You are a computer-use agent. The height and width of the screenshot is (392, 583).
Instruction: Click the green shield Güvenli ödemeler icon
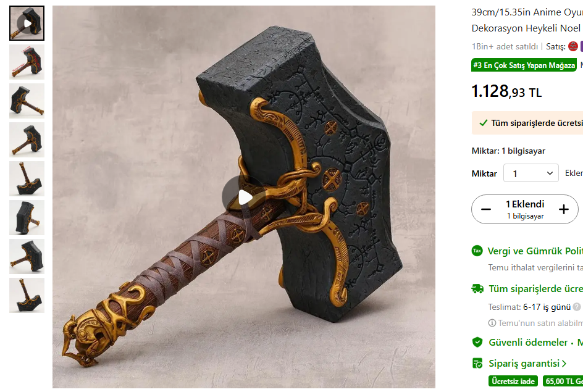click(477, 342)
